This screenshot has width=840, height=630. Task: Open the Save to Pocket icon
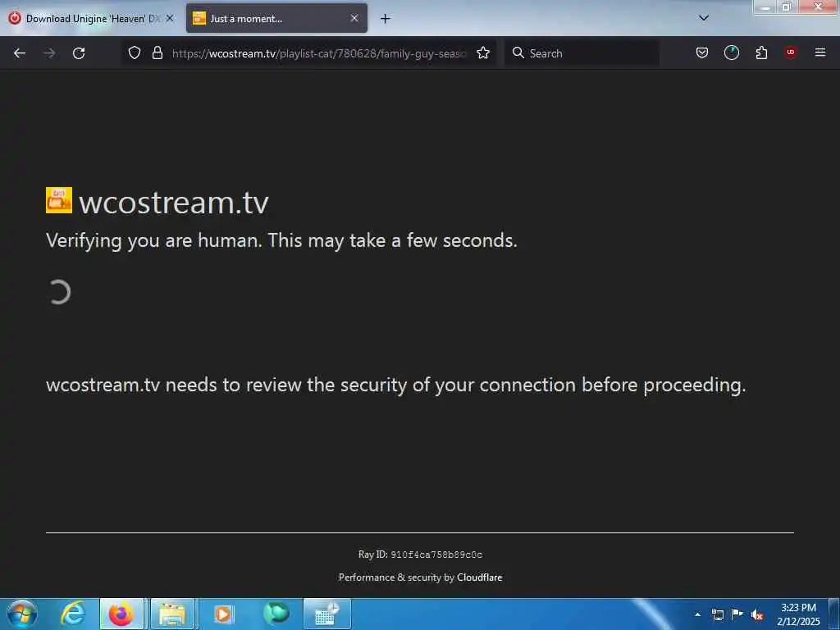pos(702,52)
